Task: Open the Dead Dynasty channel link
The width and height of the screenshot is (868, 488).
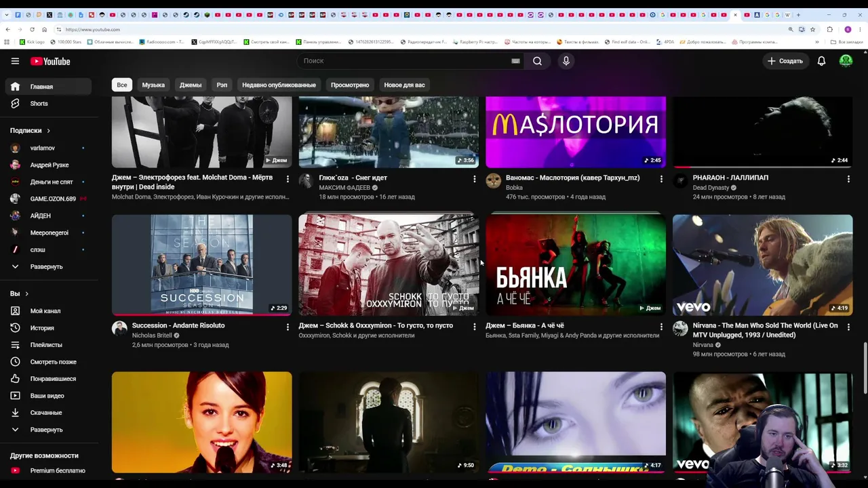Action: click(x=711, y=188)
